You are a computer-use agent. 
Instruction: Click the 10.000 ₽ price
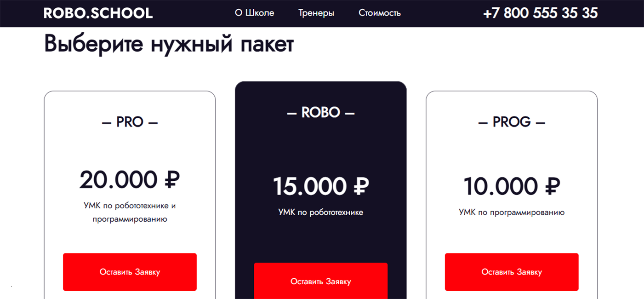(512, 186)
